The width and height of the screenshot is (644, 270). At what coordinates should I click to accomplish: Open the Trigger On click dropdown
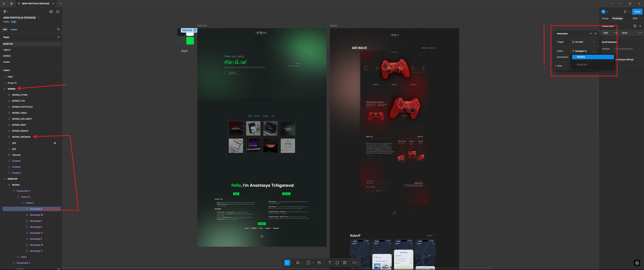(x=583, y=42)
